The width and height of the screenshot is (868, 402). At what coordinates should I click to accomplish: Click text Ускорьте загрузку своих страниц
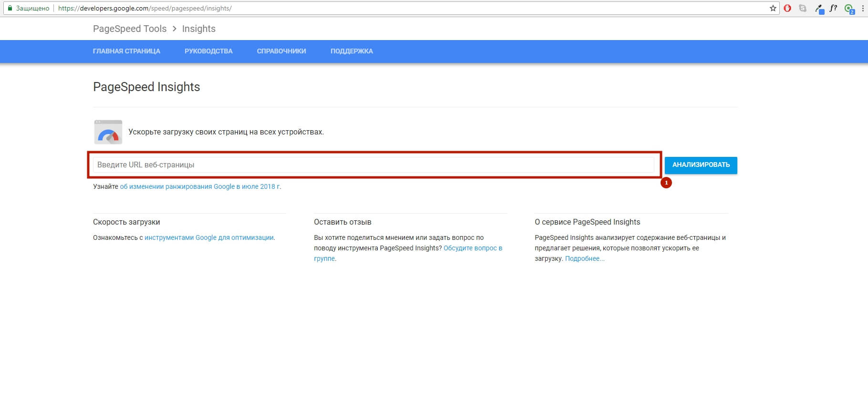(226, 132)
